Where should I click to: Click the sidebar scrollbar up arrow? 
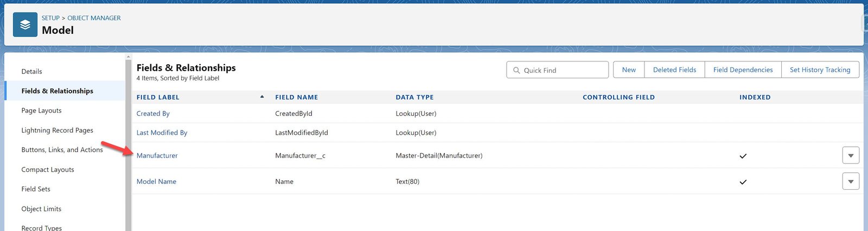click(129, 57)
